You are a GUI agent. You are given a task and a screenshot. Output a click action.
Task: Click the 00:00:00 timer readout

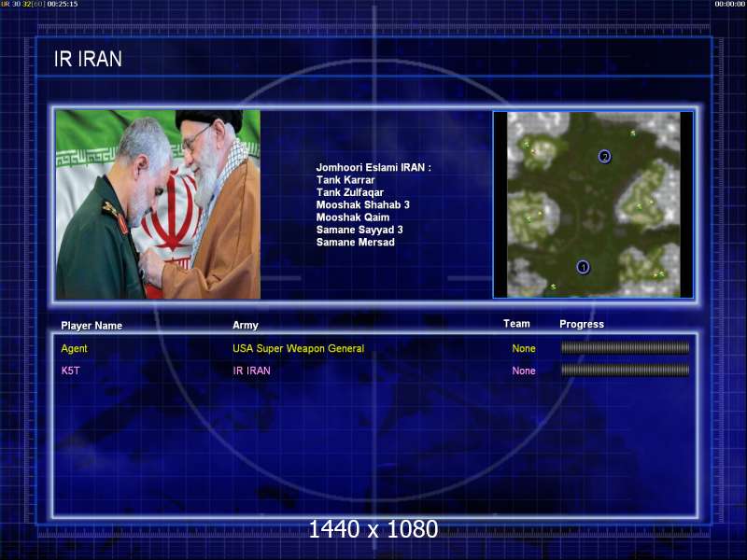pyautogui.click(x=730, y=4)
